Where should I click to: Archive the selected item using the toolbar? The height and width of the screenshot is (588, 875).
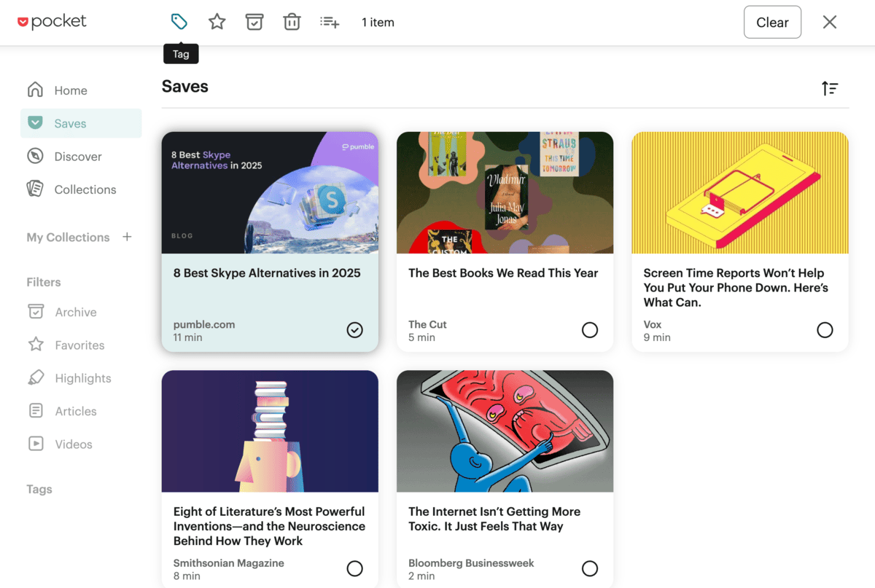[x=254, y=22]
